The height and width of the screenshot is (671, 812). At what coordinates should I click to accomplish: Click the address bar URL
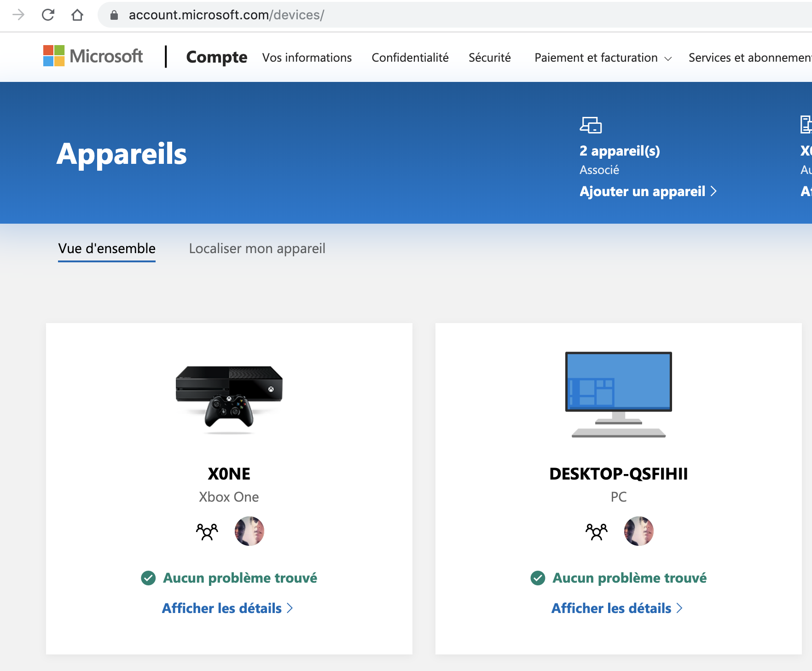pos(226,15)
